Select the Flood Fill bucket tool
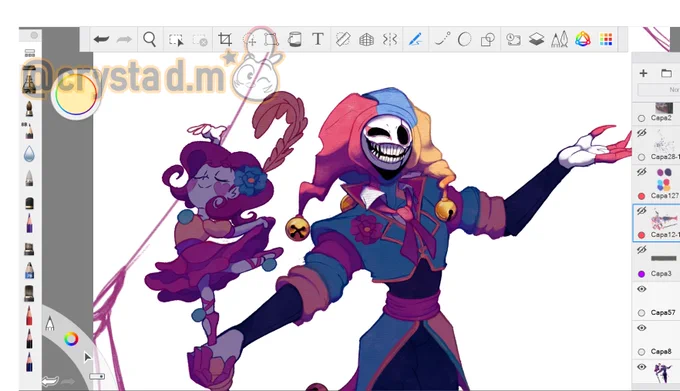Viewport: 680px width, 391px height. pyautogui.click(x=294, y=39)
